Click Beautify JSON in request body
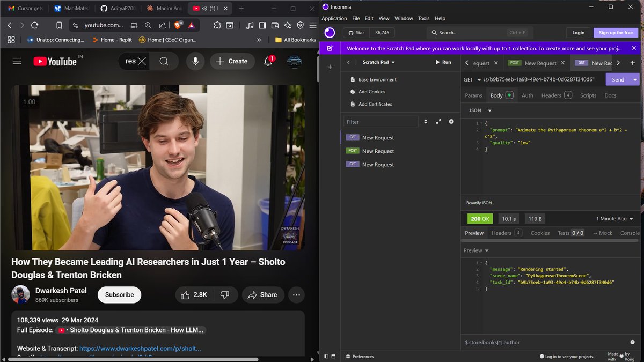 click(479, 203)
